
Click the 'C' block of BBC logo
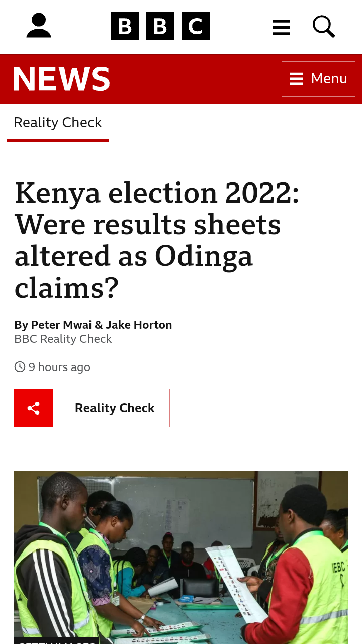(195, 26)
